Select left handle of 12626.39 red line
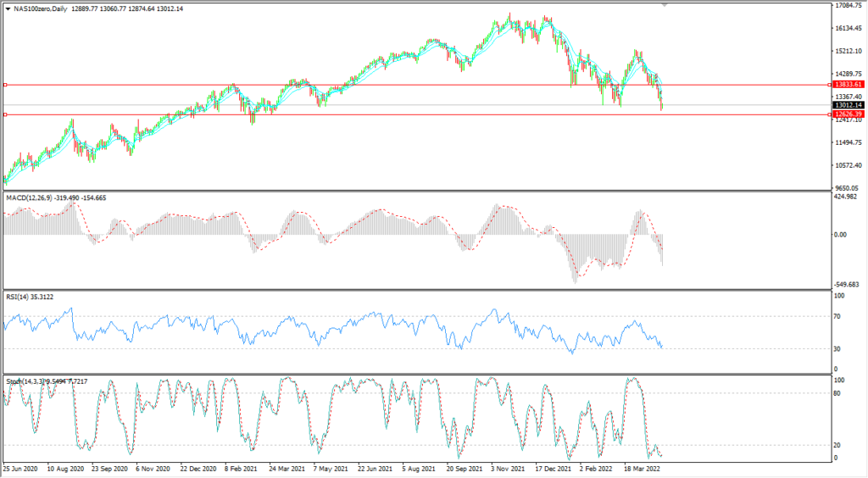 click(5, 114)
